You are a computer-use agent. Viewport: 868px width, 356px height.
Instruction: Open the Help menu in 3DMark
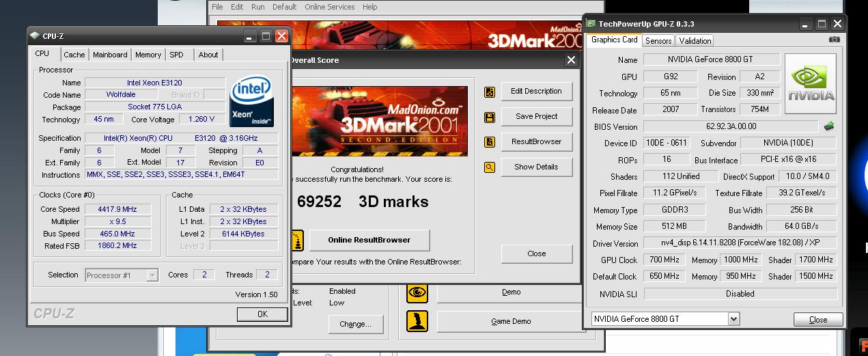369,7
